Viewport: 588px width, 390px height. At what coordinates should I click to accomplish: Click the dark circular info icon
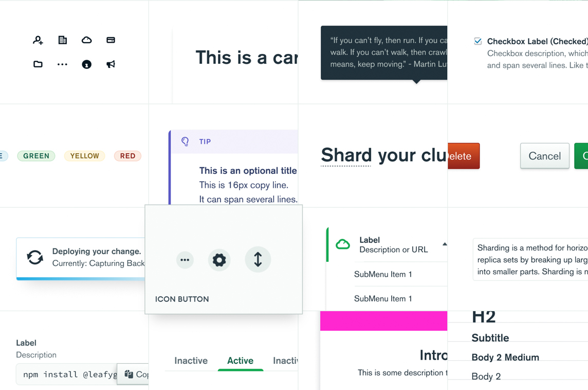point(87,64)
